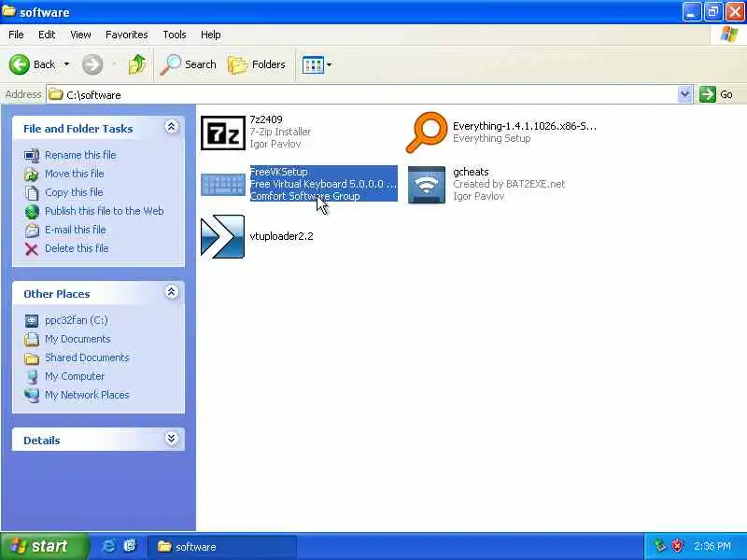Click the Start button

[x=44, y=546]
